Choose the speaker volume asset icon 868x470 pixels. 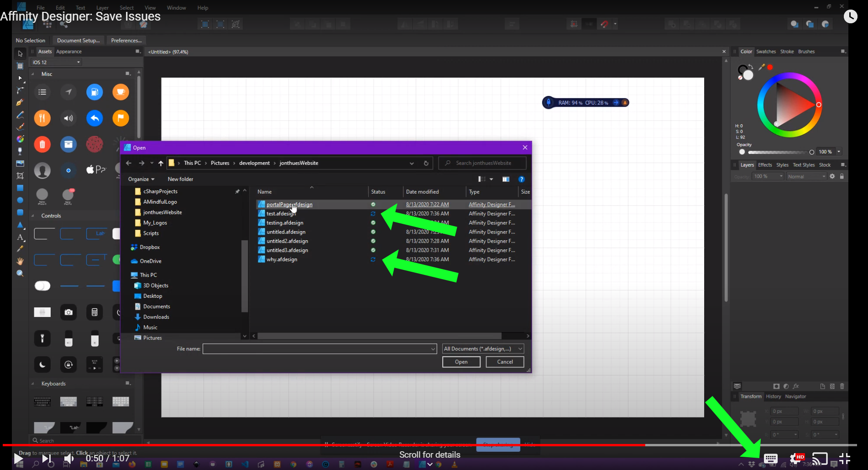point(68,118)
